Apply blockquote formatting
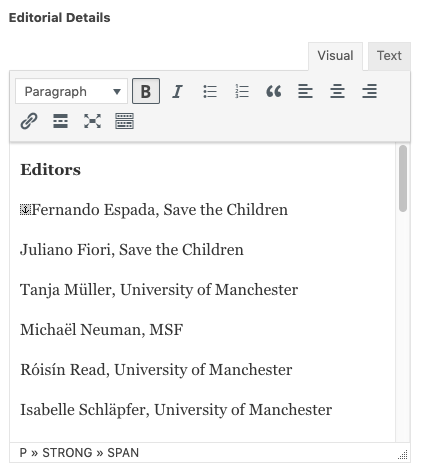The image size is (422, 470). coord(274,91)
